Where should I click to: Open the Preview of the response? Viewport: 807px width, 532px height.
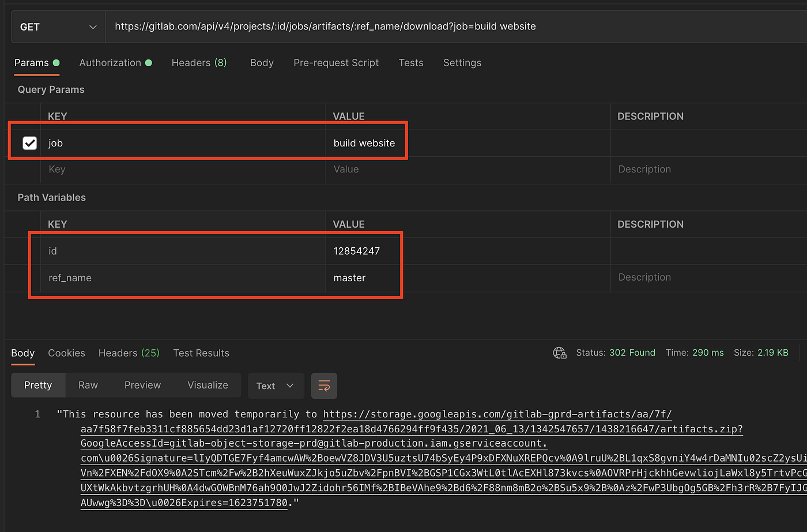point(142,385)
